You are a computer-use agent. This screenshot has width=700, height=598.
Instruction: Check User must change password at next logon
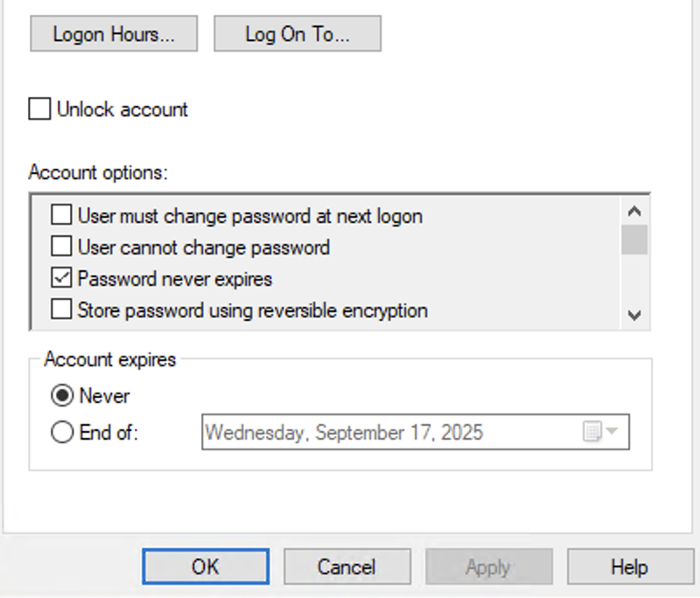60,216
